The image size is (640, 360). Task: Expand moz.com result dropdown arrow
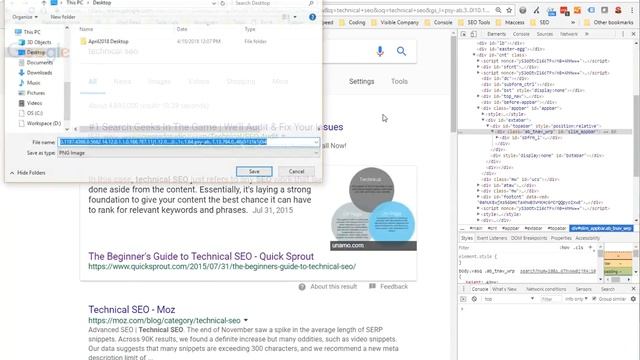pyautogui.click(x=246, y=320)
